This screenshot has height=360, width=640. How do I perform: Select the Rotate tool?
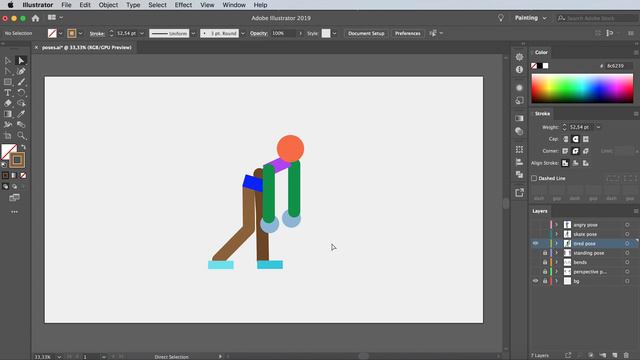[21, 93]
